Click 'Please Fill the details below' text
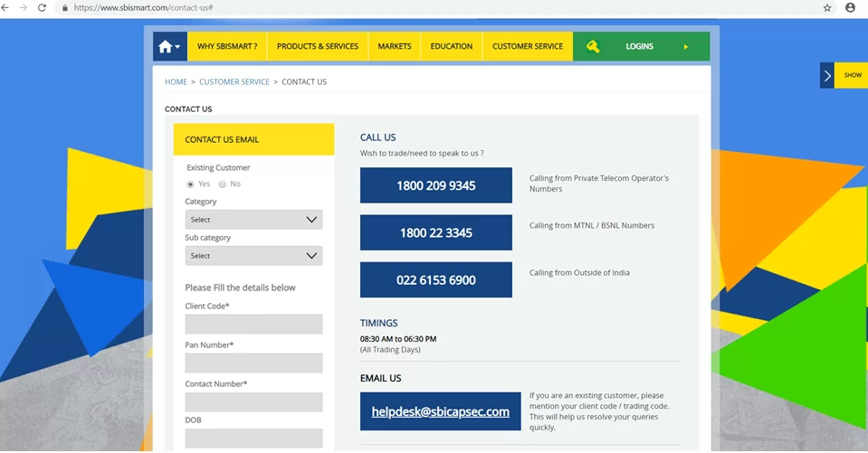 (240, 288)
